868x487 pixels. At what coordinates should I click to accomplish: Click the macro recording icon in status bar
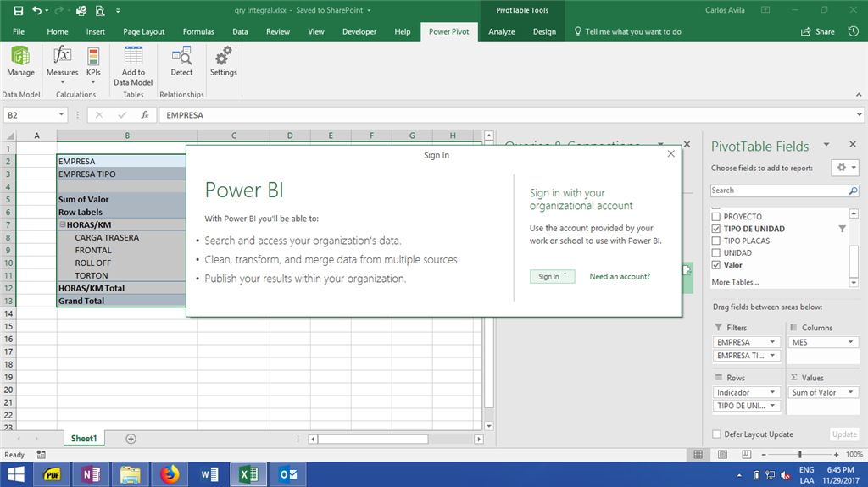pos(41,454)
